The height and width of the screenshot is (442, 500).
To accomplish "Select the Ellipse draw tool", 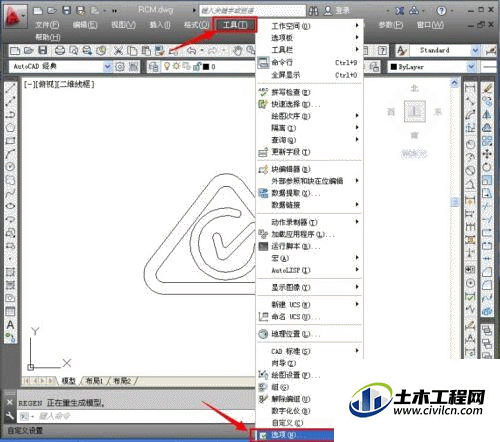I will point(10,206).
